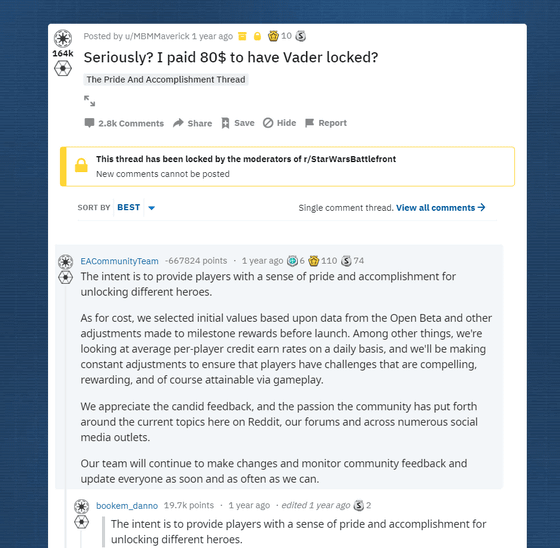Viewport: 560px width, 548px height.
Task: Downvote the bookem_danno reply
Action: tap(81, 522)
